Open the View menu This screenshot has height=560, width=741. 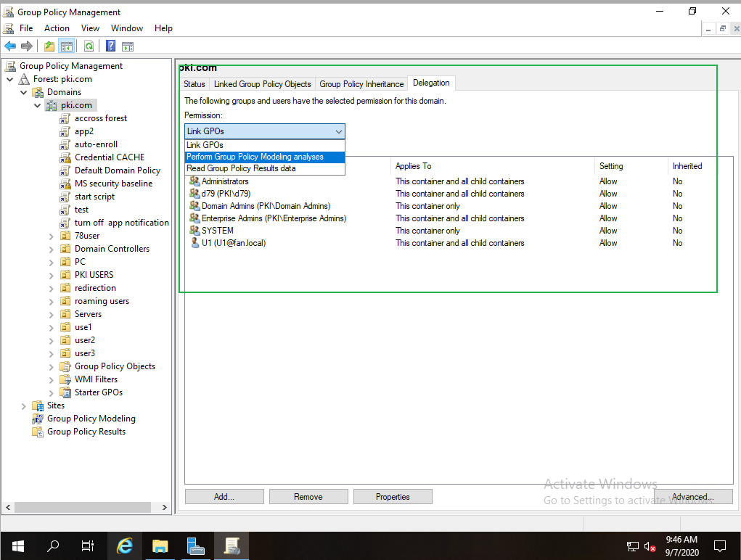click(x=90, y=28)
